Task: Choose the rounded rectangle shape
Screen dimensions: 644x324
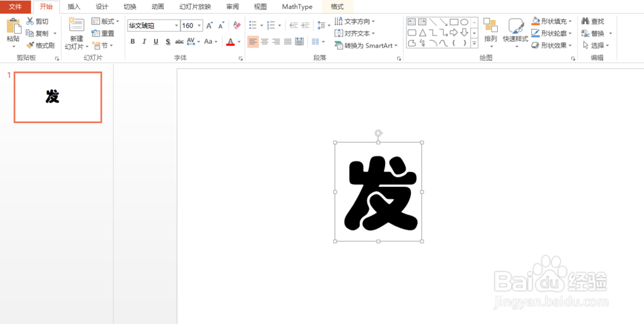Action: click(412, 32)
